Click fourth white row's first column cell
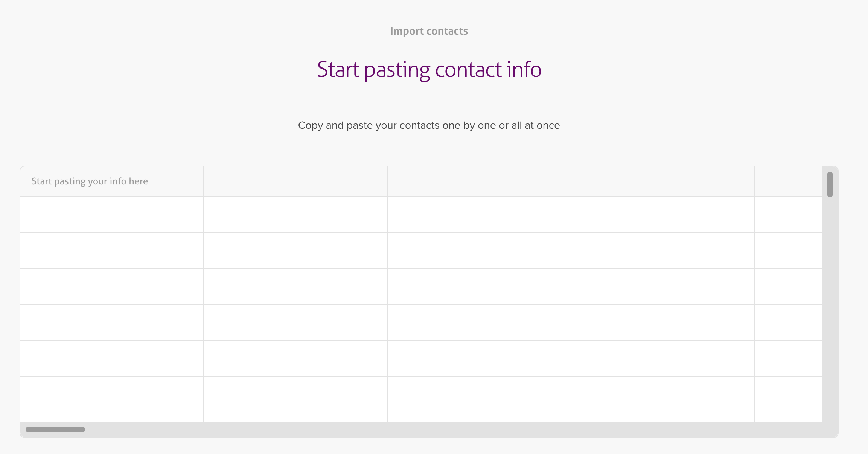 click(x=112, y=323)
